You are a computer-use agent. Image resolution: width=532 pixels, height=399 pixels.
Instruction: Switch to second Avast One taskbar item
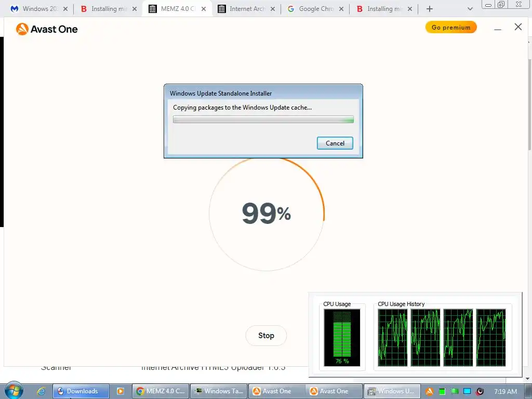[334, 391]
